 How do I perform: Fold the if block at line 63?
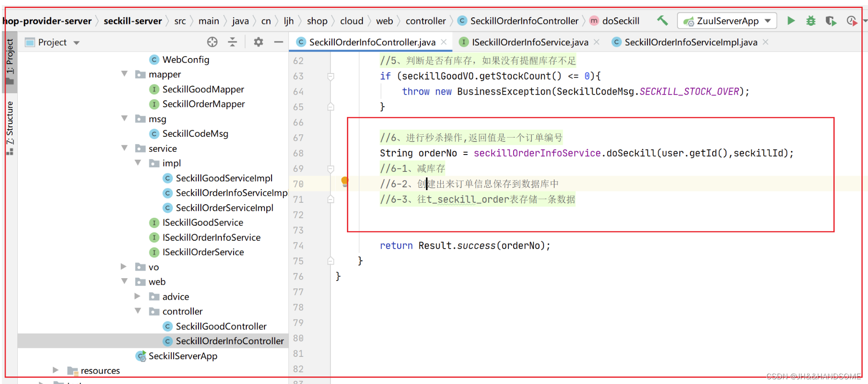(x=331, y=76)
